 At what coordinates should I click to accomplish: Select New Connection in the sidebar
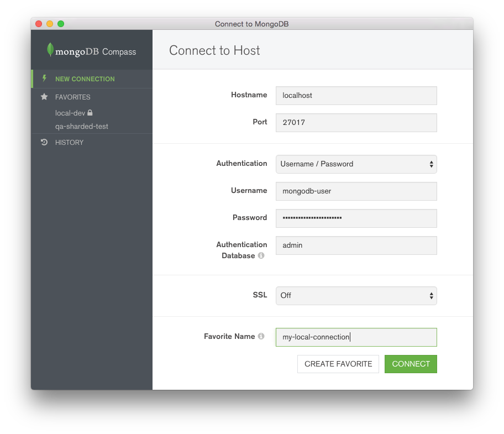coord(85,79)
